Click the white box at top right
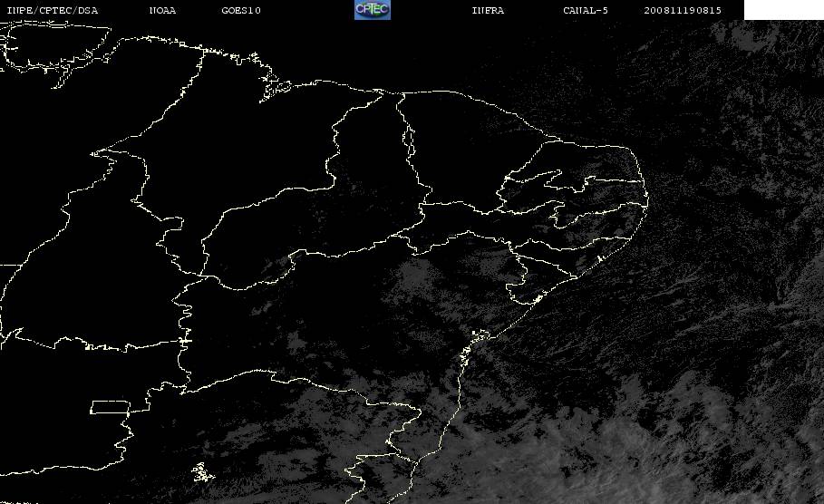Viewport: 824px width, 504px height. 784,10
